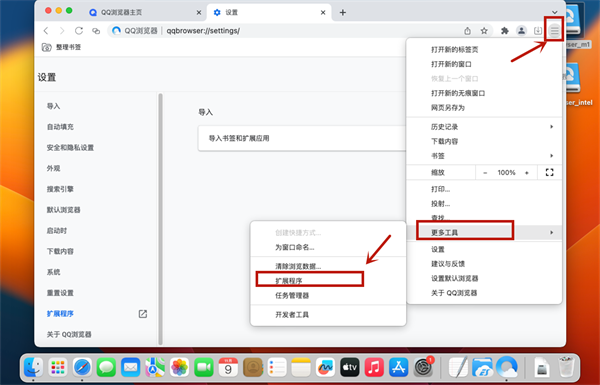
Task: Go back with the back arrow
Action: point(46,31)
